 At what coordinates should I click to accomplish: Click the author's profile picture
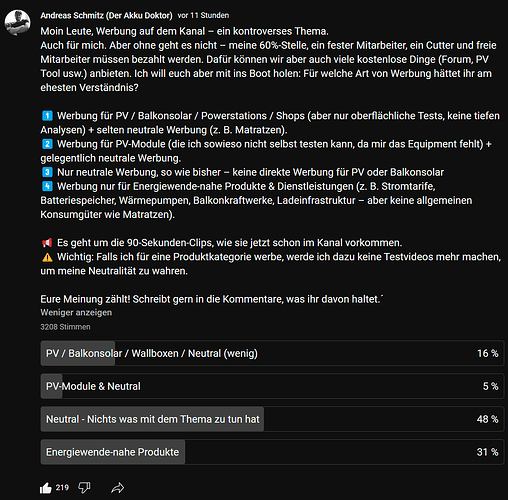click(x=17, y=22)
